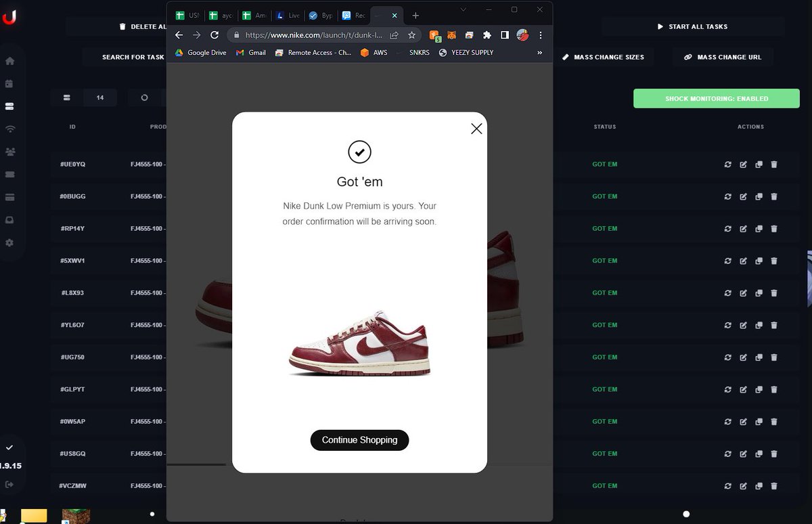
Task: Open the MetaMask fox extension
Action: [x=452, y=35]
